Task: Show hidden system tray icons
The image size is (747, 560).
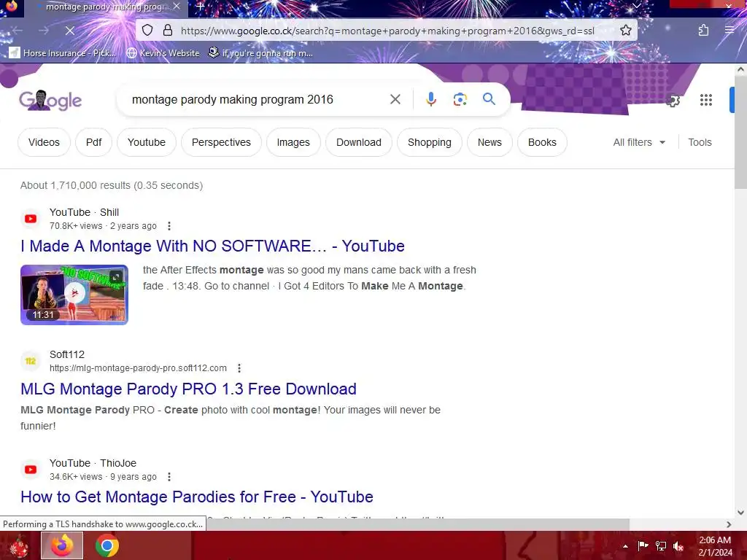Action: coord(625,546)
